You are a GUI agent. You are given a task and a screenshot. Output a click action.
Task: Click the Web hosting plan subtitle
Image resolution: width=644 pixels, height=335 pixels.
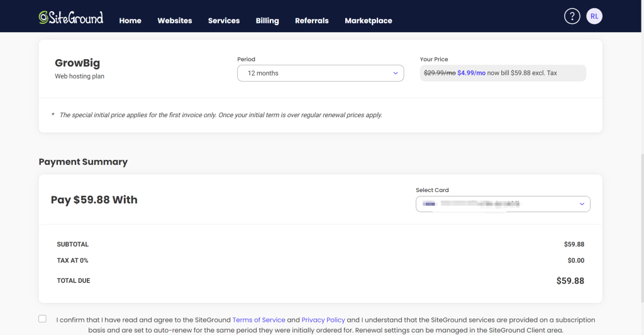(x=80, y=76)
